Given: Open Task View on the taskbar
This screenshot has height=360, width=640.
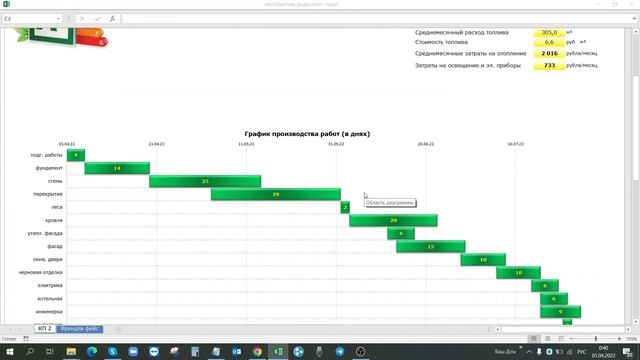Looking at the screenshot, I should click(x=50, y=351).
